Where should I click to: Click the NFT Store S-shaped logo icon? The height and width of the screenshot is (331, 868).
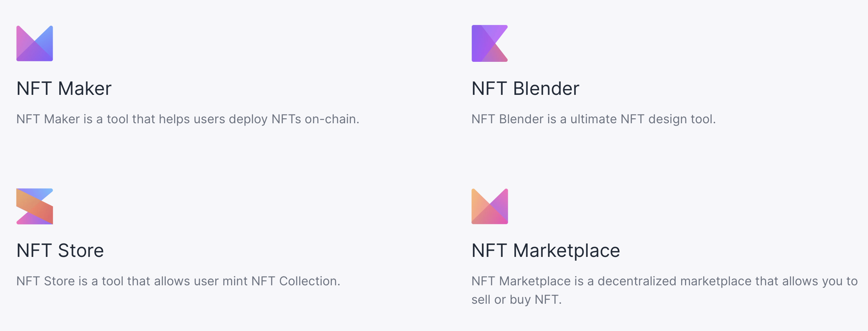click(35, 206)
